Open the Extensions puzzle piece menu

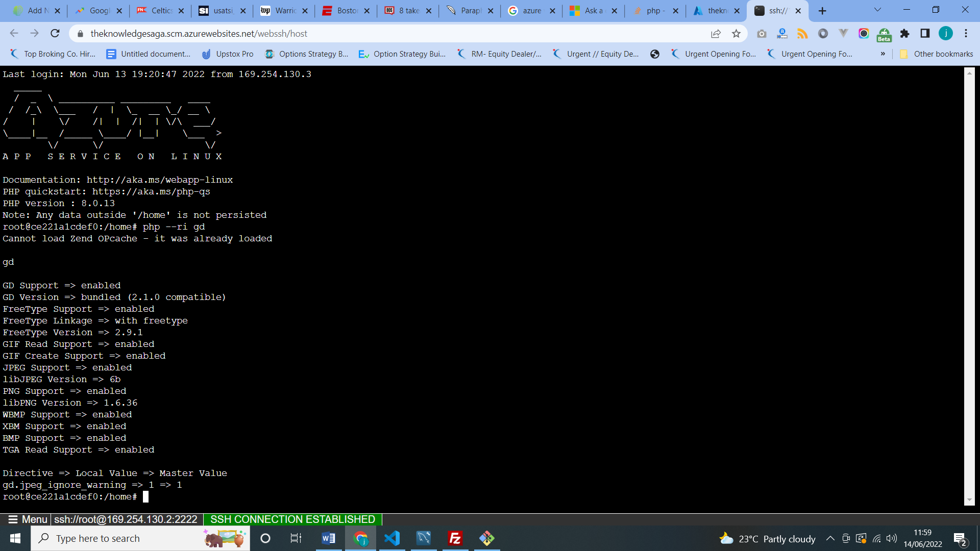[x=905, y=34]
